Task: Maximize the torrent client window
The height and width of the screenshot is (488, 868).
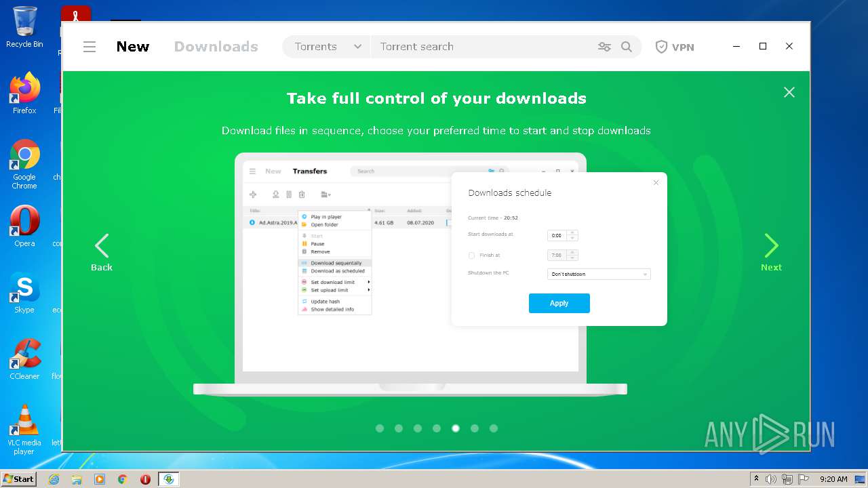Action: pos(763,46)
